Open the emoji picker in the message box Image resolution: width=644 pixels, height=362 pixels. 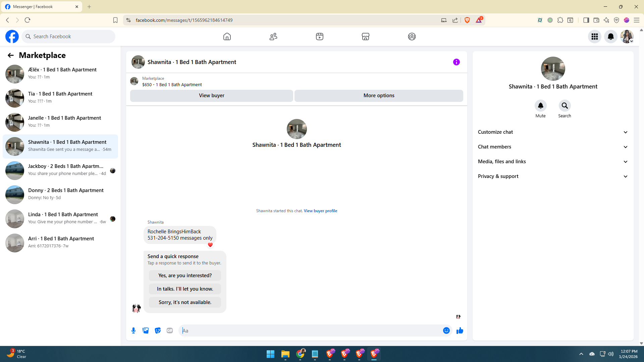(446, 330)
